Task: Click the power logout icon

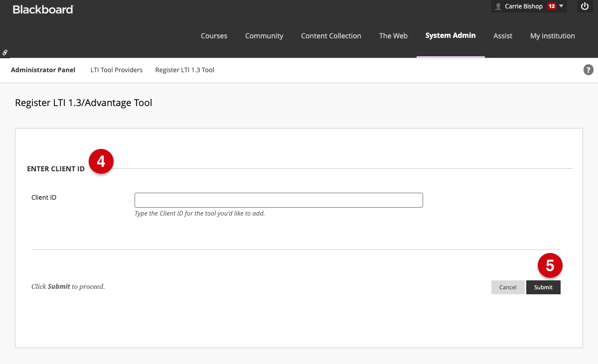Action: point(585,6)
